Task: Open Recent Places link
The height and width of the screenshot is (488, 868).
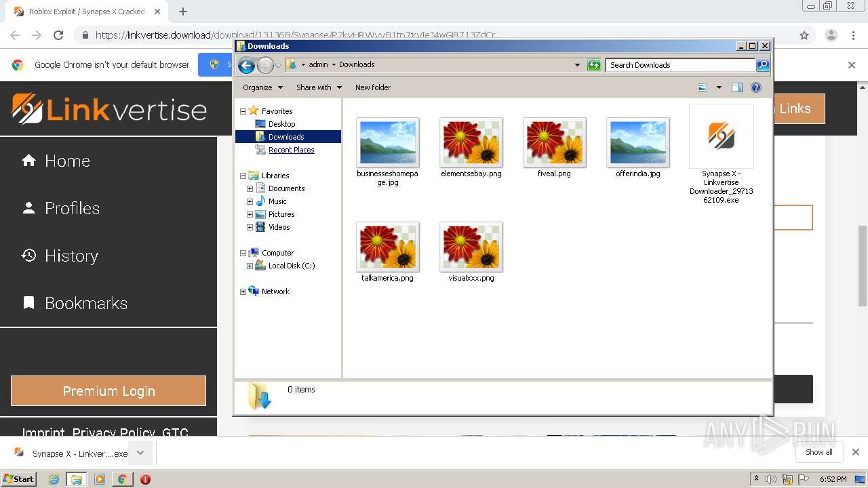Action: click(291, 150)
